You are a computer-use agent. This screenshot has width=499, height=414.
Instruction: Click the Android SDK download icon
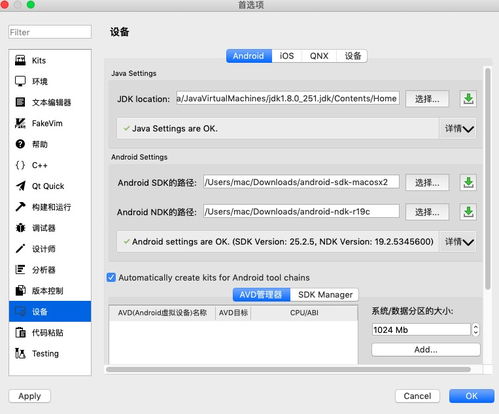click(x=468, y=182)
